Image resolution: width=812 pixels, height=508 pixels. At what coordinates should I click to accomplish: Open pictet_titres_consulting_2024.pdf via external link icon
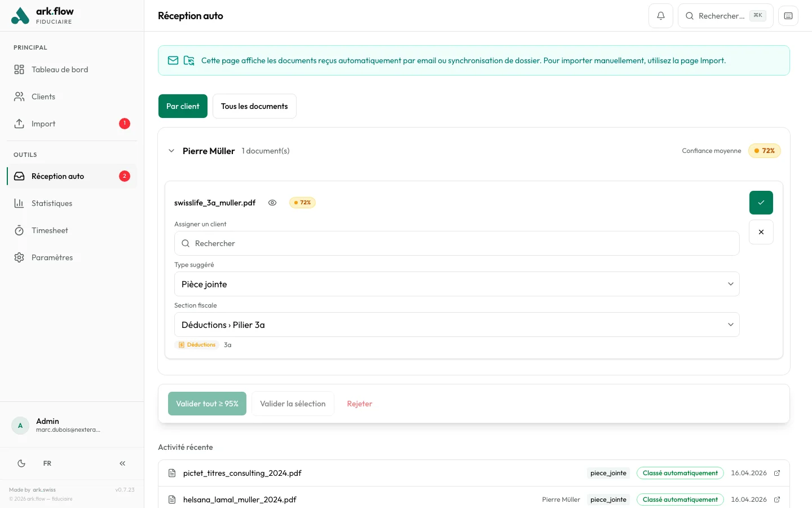click(x=777, y=473)
